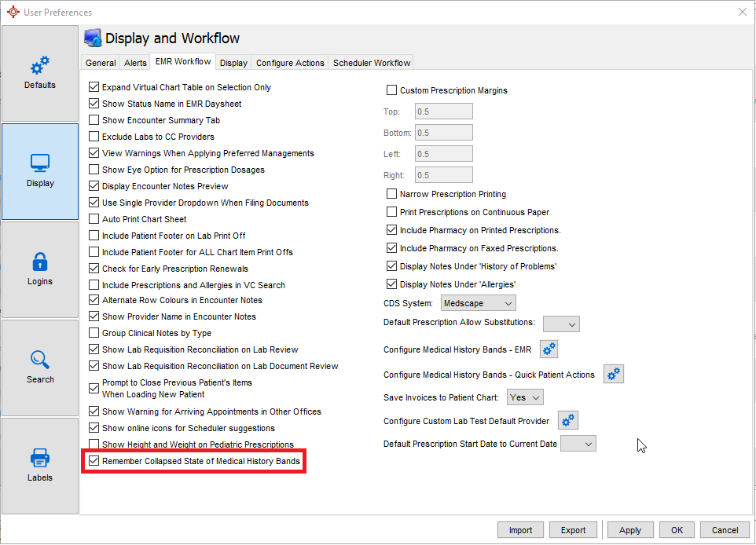756x545 pixels.
Task: Switch to the Alerts tab
Action: click(x=135, y=63)
